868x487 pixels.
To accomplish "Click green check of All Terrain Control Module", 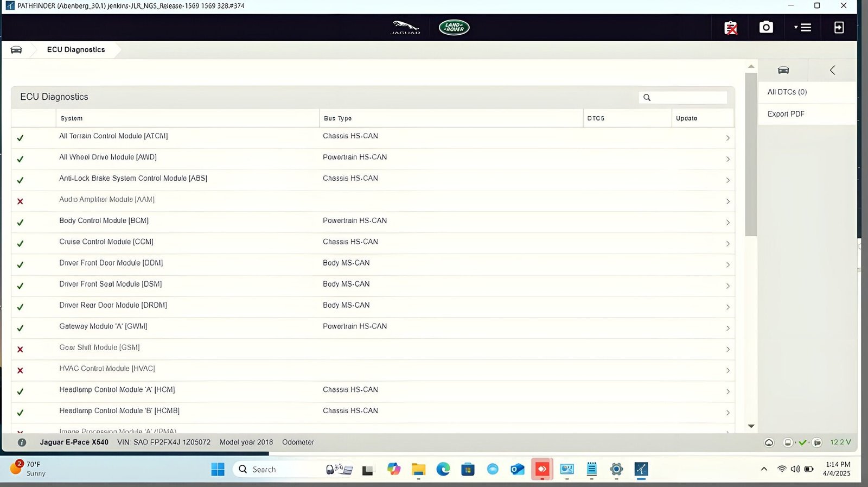I will pos(20,138).
